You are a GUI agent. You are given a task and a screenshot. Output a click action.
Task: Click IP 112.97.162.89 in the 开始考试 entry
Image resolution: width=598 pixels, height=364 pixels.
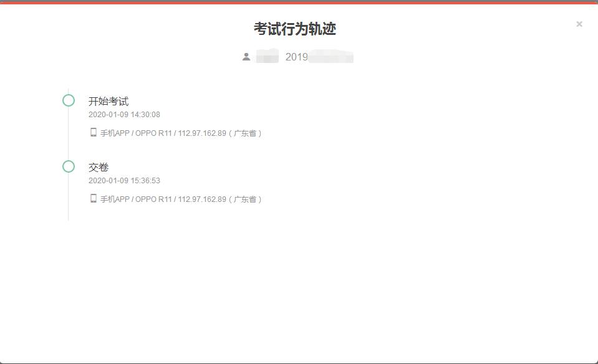(x=202, y=133)
